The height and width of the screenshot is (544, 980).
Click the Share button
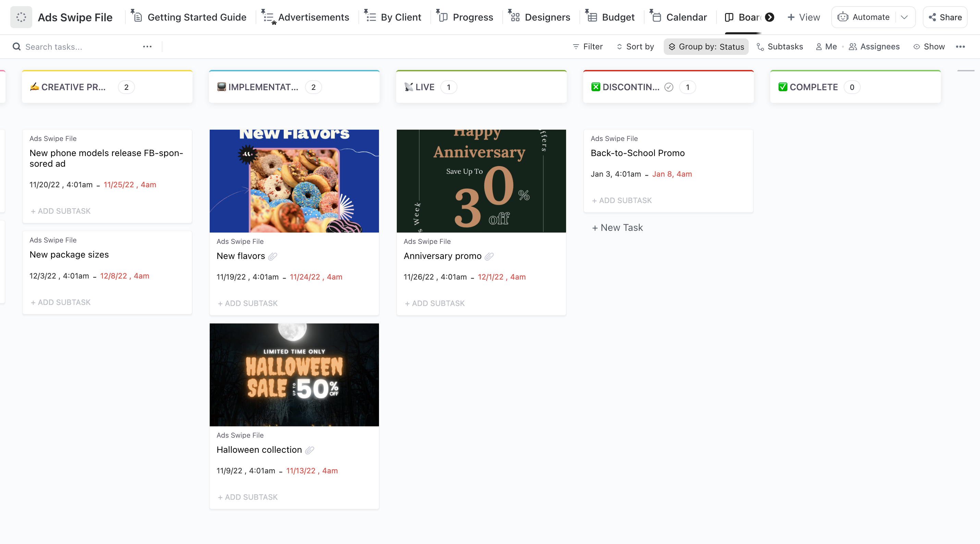tap(945, 17)
